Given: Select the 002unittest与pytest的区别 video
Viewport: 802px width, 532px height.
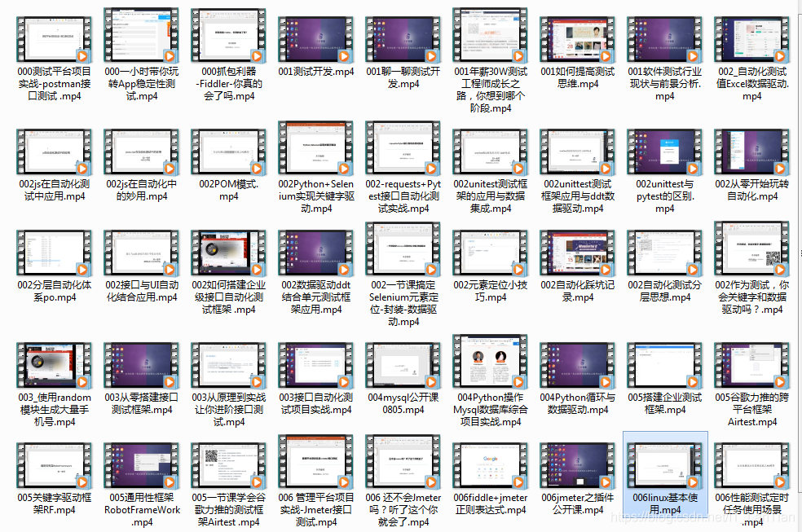Looking at the screenshot, I should point(664,151).
